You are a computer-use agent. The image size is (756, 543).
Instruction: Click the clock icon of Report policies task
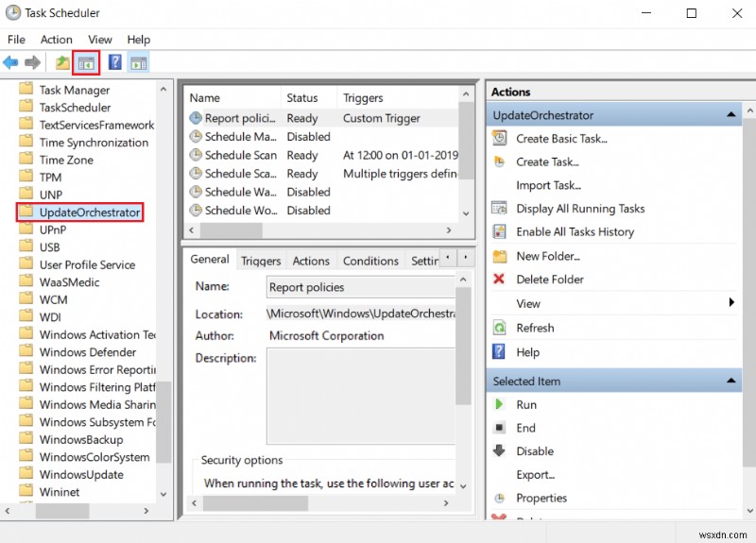196,118
